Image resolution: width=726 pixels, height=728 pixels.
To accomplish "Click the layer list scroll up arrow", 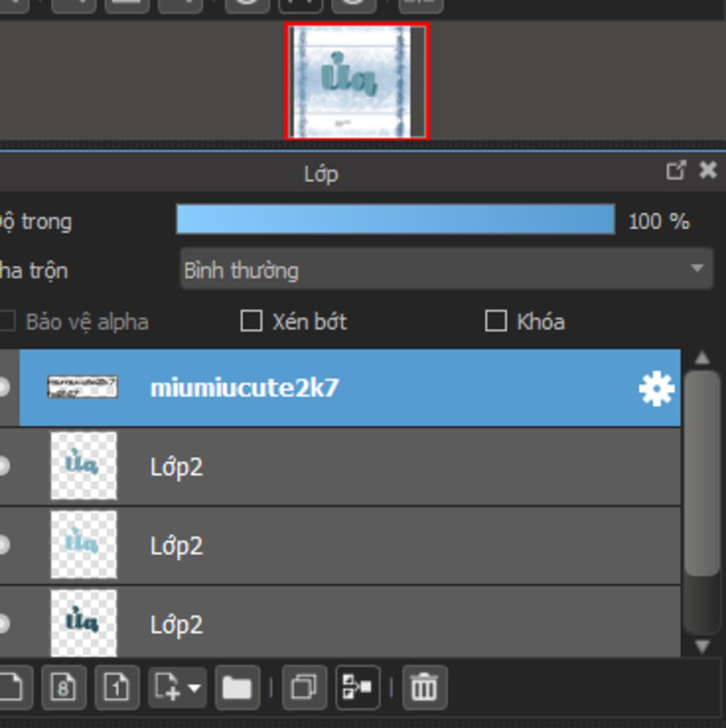I will click(x=702, y=358).
